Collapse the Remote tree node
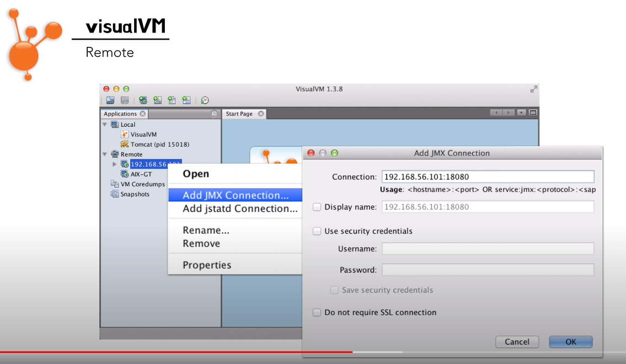 click(x=105, y=154)
